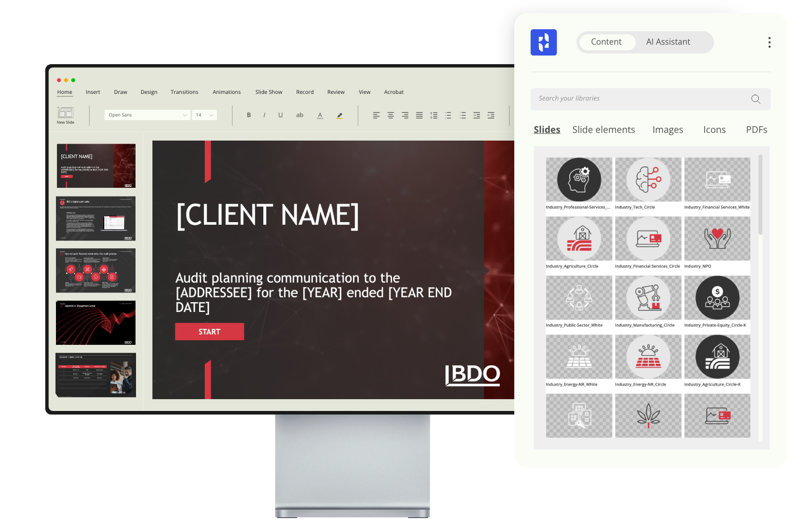Go to the Slide Show tab
Screen dimensions: 812x530
pos(269,92)
